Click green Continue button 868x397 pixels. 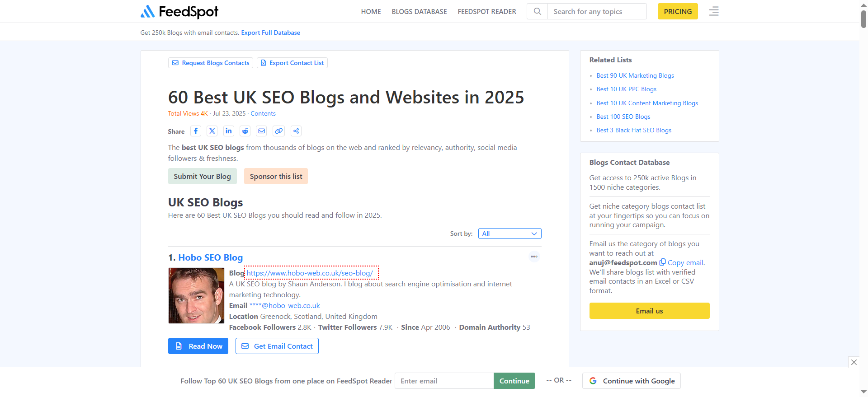pyautogui.click(x=514, y=381)
